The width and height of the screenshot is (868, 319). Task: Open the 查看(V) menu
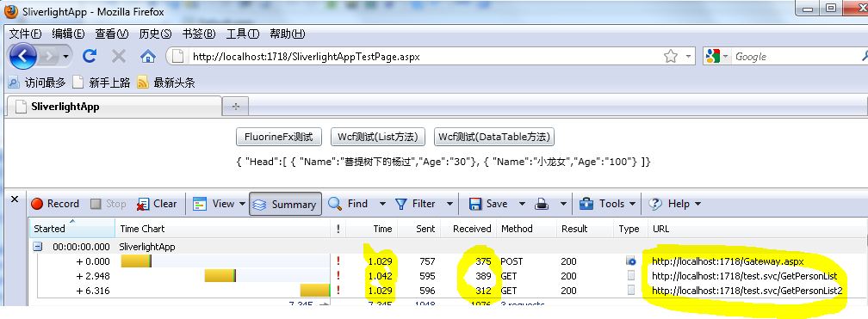point(111,34)
